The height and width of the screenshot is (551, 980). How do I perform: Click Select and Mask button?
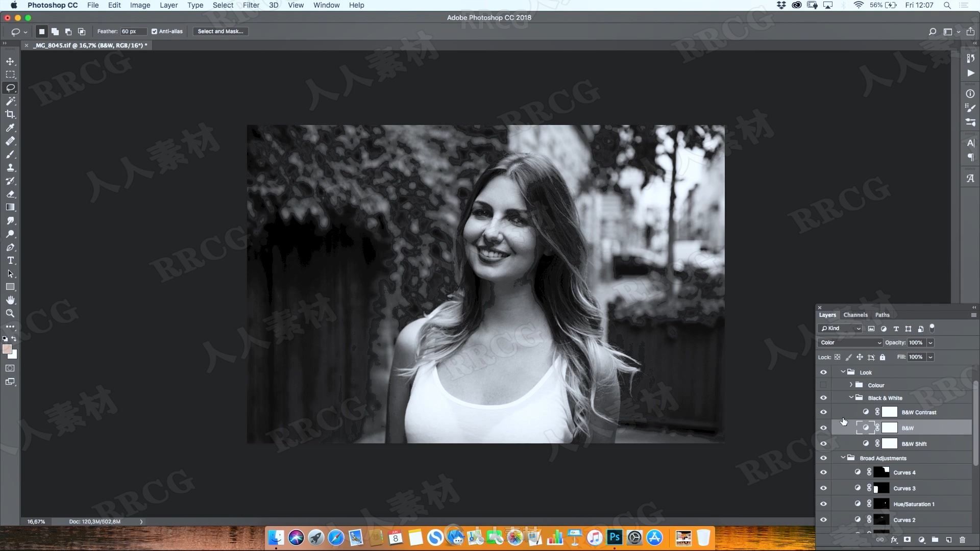(220, 30)
